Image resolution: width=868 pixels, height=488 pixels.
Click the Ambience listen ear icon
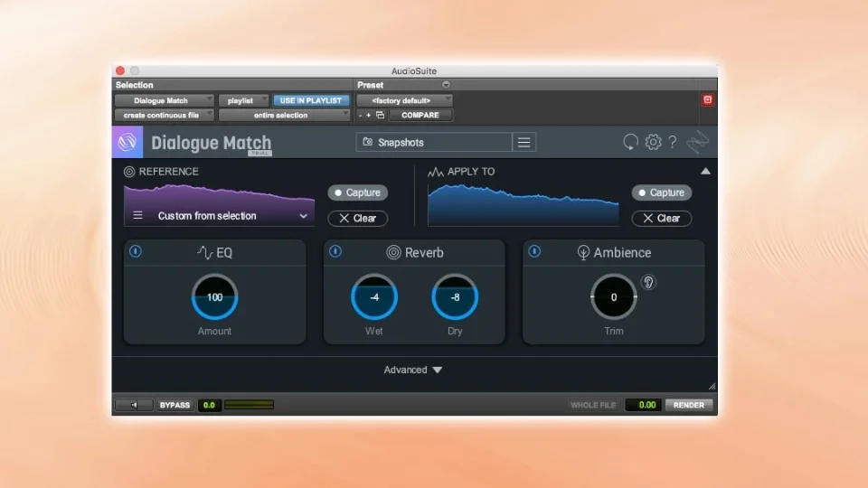coord(648,283)
